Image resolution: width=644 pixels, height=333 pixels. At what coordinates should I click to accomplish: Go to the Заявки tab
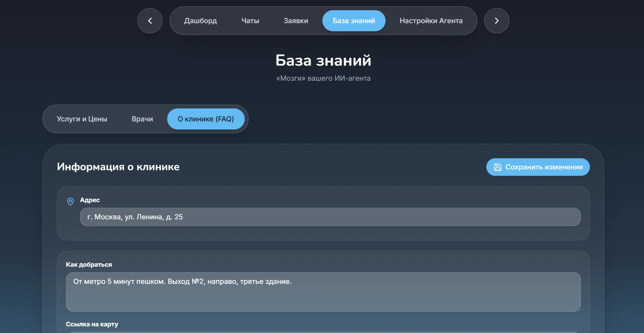click(296, 21)
